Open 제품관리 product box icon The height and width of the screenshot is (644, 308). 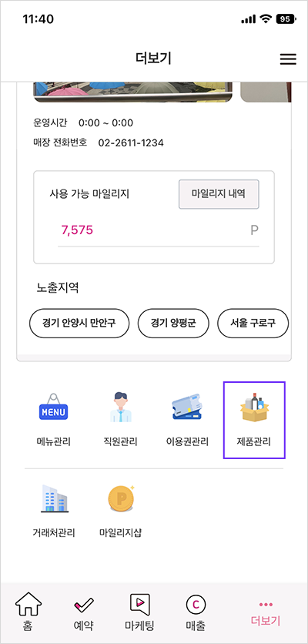click(254, 407)
